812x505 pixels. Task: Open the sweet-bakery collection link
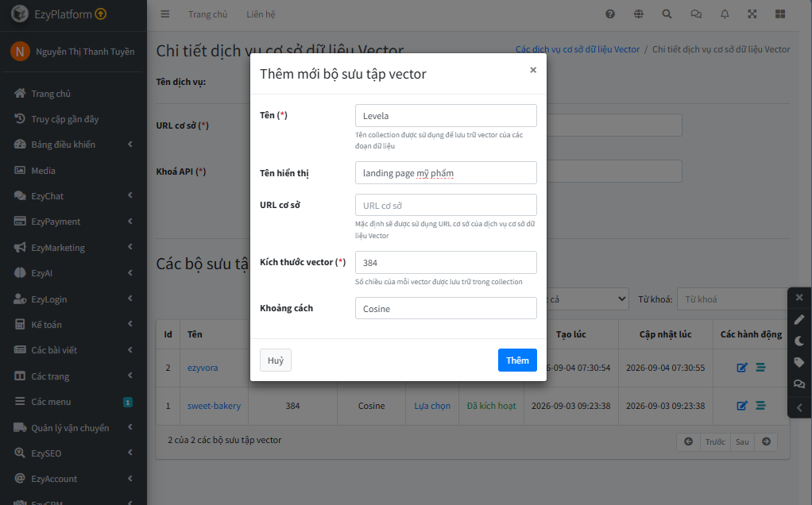pyautogui.click(x=214, y=406)
